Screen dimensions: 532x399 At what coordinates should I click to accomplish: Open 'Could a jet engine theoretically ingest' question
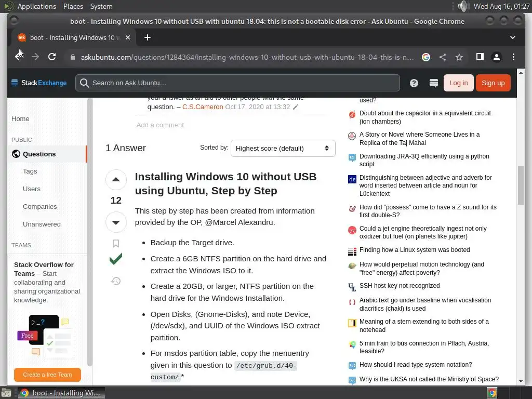coord(423,232)
